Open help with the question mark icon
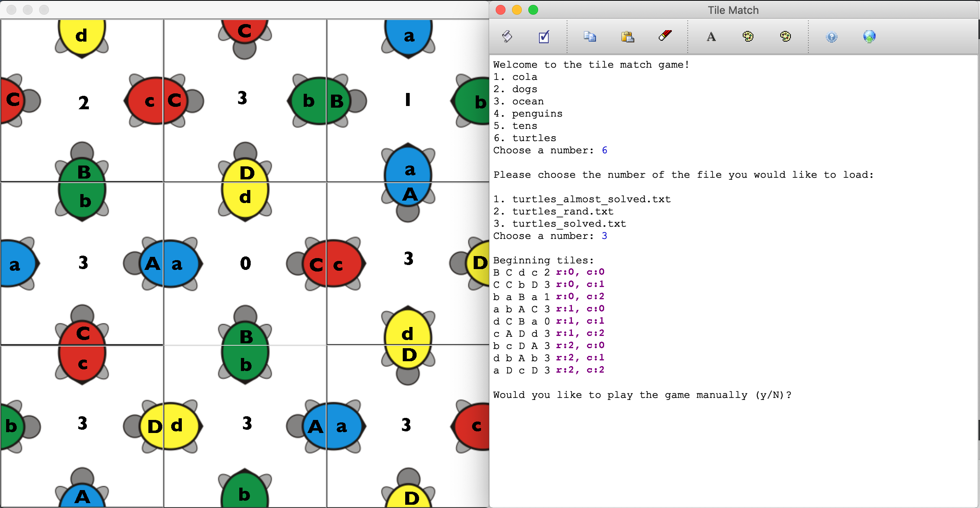The image size is (980, 508). [x=832, y=37]
